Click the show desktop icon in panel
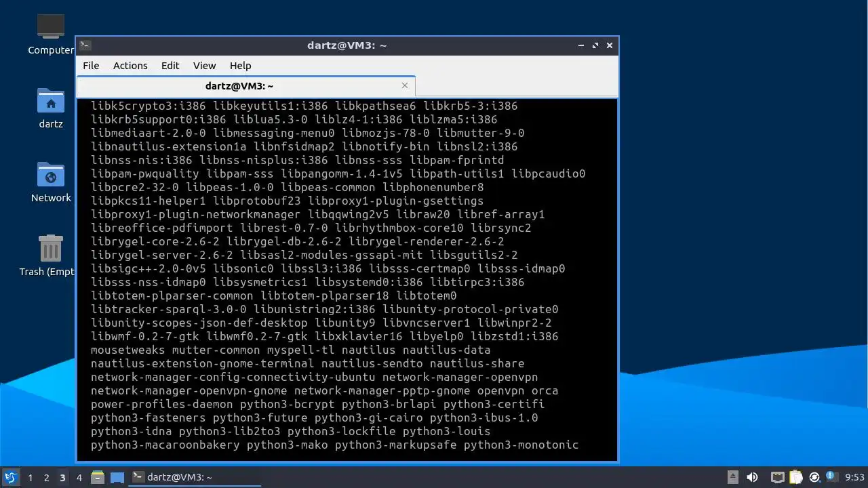 click(117, 477)
